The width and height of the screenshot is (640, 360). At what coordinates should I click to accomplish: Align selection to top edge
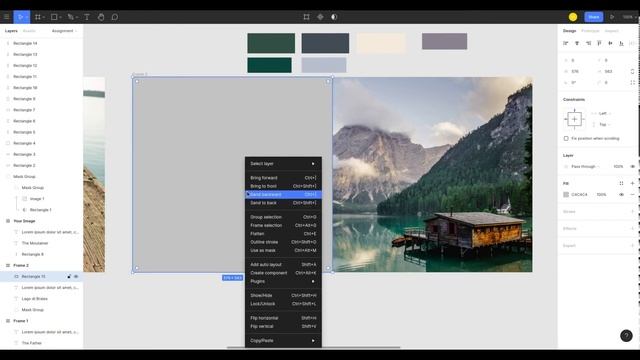[x=599, y=43]
